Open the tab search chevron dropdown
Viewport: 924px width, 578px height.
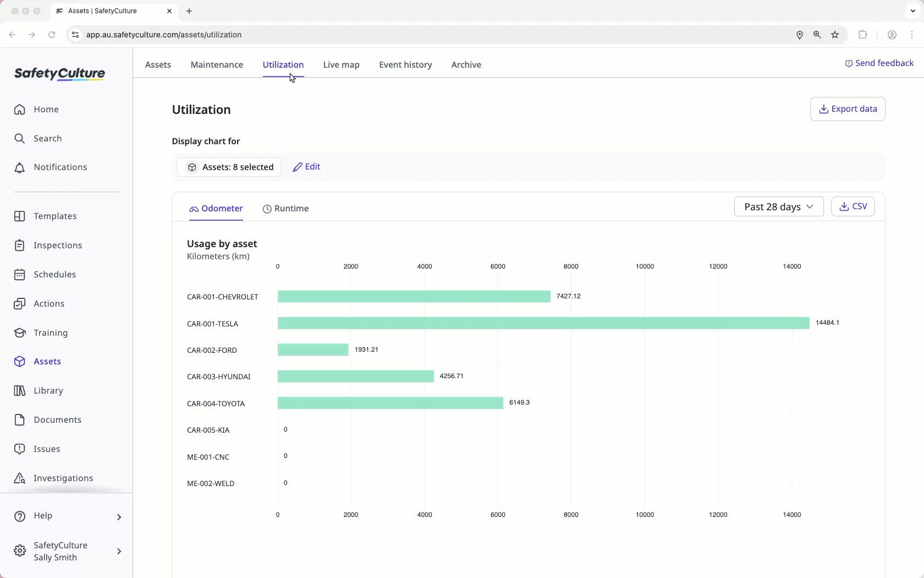point(913,11)
